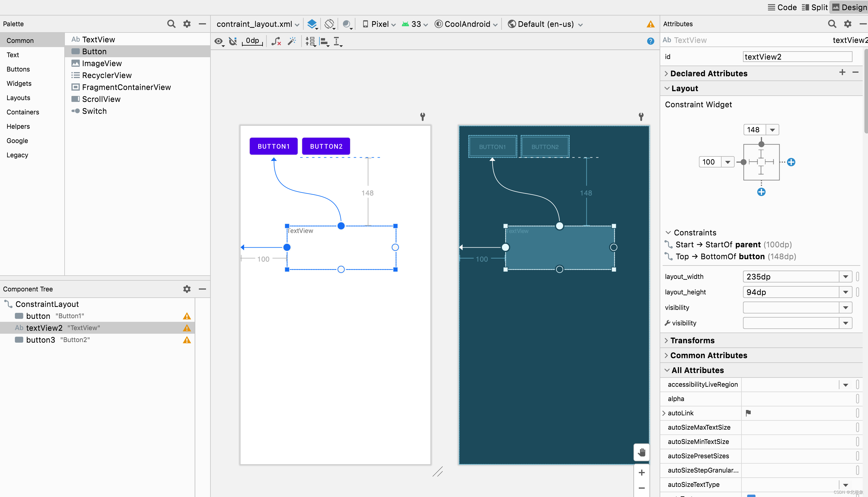Select RecyclerView in palette list
868x497 pixels.
107,75
